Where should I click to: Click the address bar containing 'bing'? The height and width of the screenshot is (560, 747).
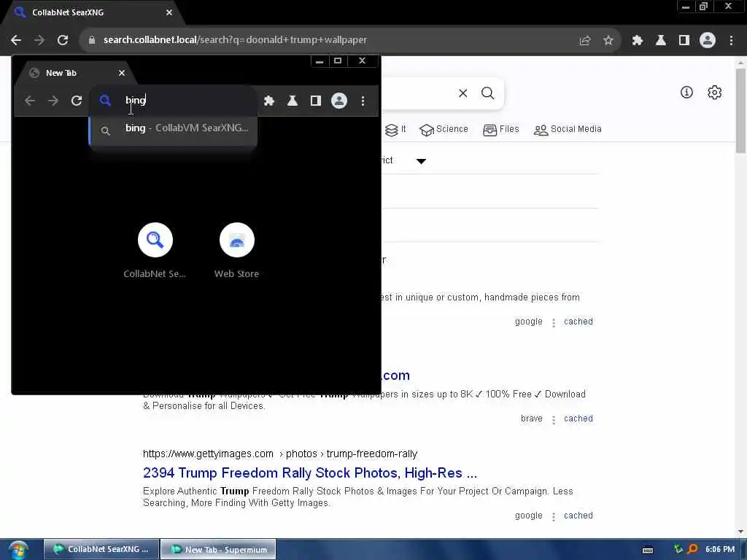174,101
